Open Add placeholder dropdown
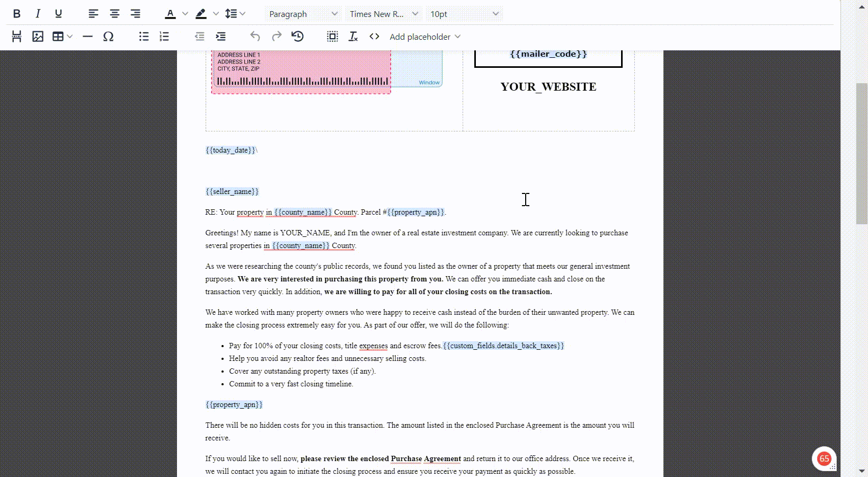This screenshot has width=868, height=477. (x=425, y=37)
